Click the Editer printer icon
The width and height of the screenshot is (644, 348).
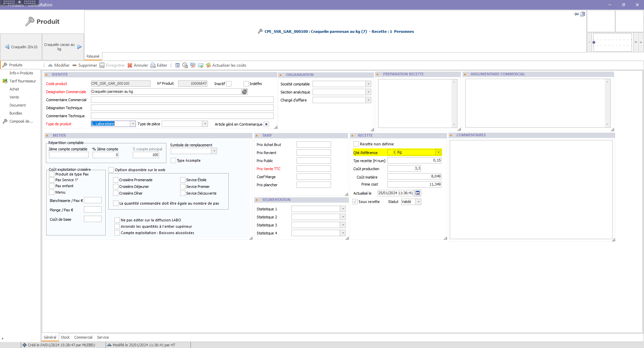pyautogui.click(x=153, y=65)
